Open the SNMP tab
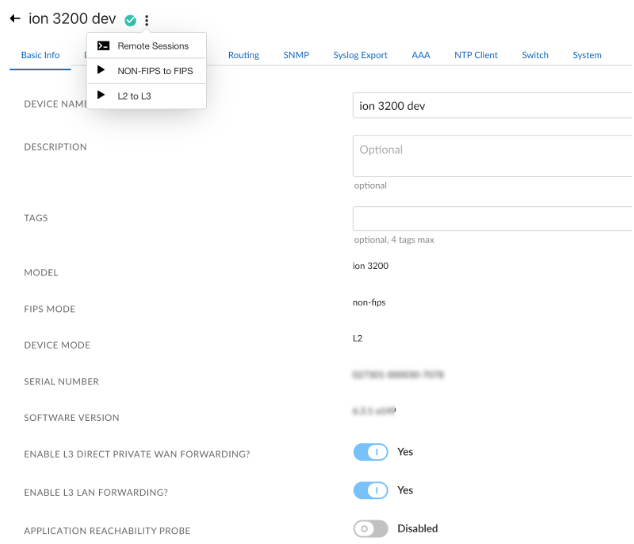 (296, 55)
